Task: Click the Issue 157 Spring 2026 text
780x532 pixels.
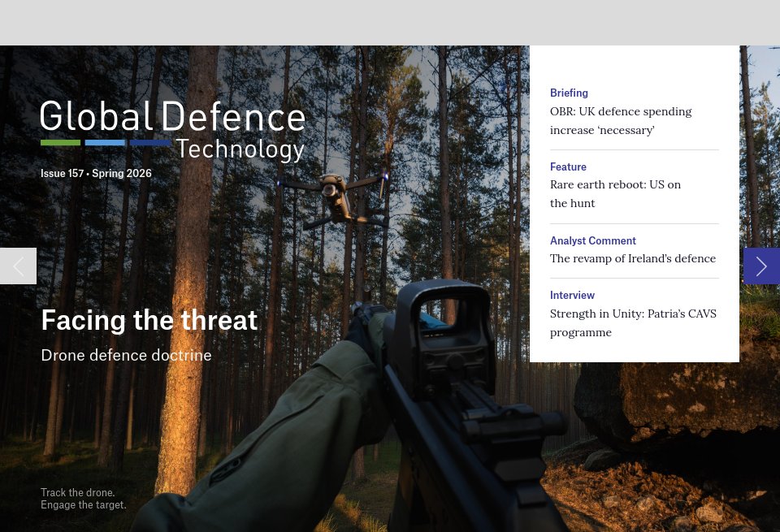Action: pyautogui.click(x=96, y=174)
